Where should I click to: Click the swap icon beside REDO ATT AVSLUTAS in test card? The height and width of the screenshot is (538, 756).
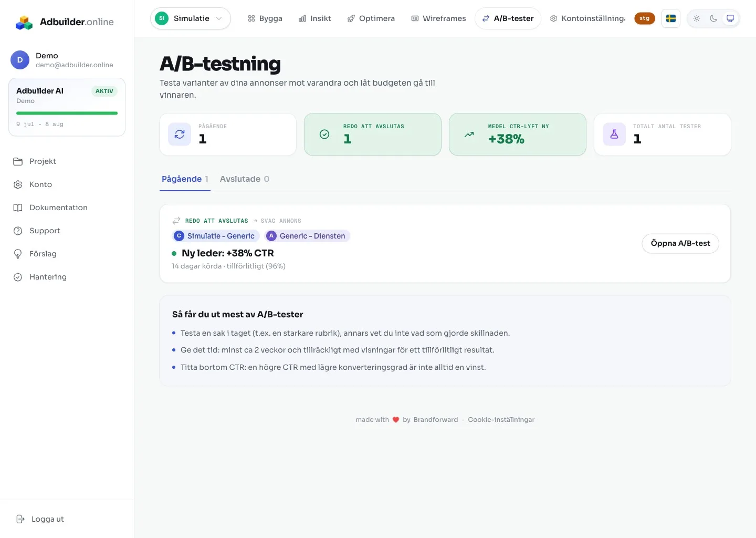point(176,221)
